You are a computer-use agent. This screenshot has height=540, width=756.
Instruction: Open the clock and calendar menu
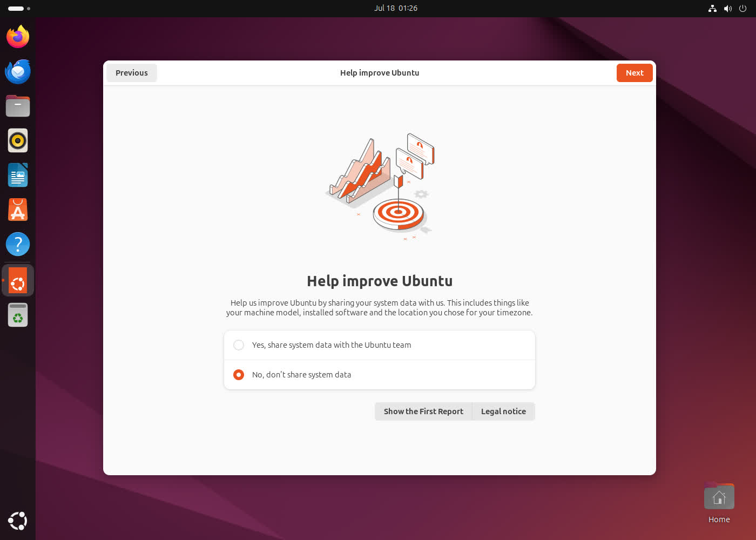click(396, 8)
